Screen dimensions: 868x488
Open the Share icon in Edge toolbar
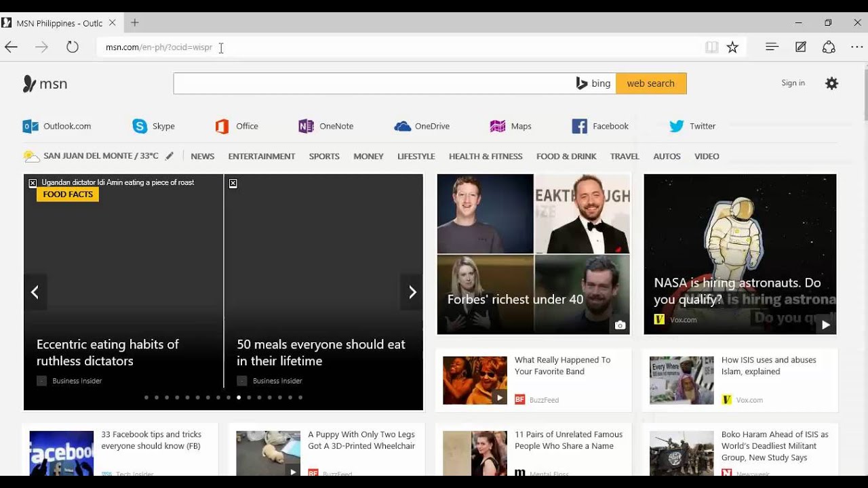829,47
